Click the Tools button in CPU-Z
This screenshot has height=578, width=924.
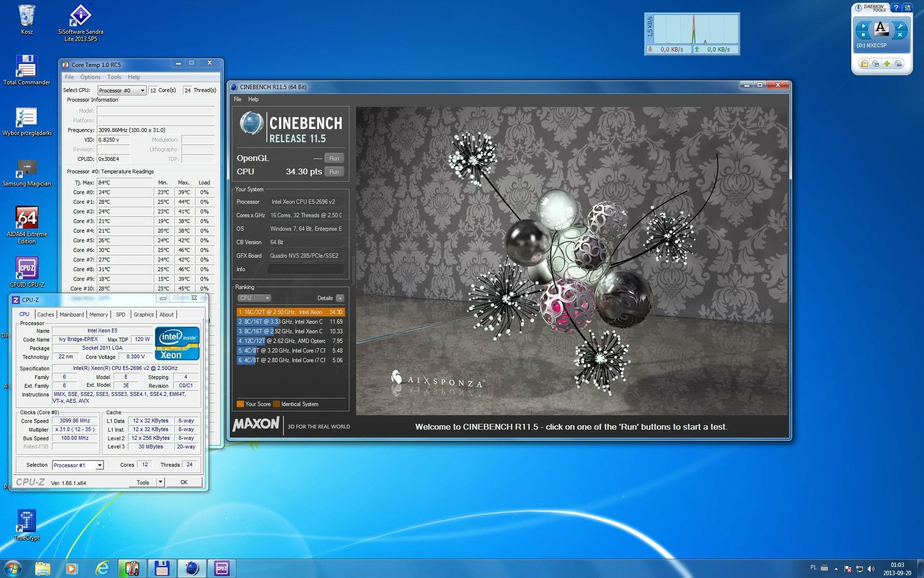[x=143, y=482]
